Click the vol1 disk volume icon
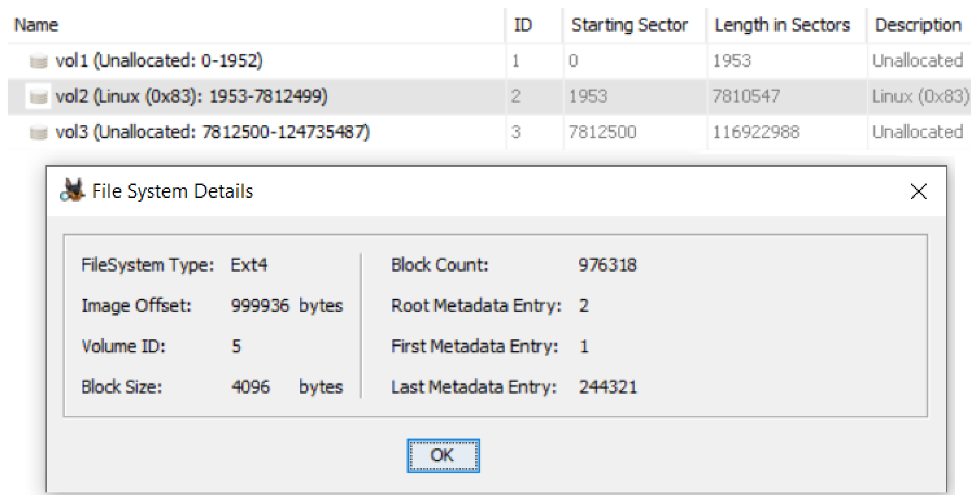Image resolution: width=980 pixels, height=503 pixels. (x=39, y=61)
